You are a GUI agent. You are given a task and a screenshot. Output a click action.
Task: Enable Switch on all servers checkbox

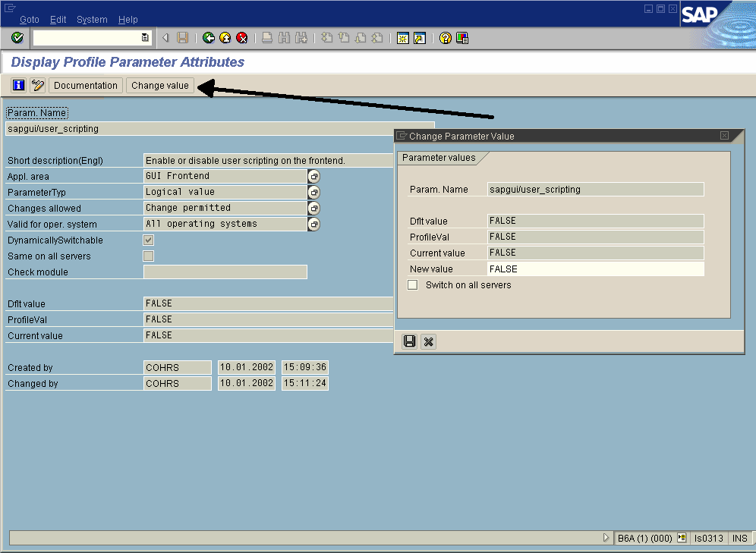(x=413, y=285)
